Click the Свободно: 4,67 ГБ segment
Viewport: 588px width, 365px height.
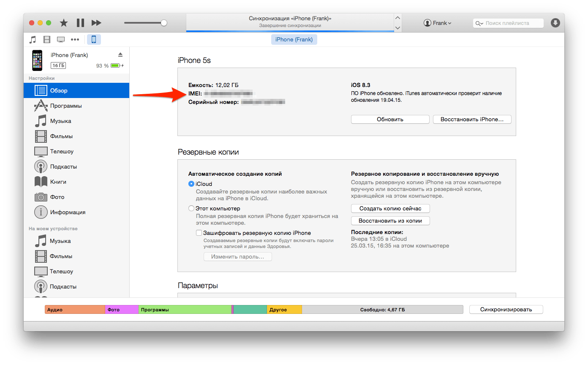click(x=382, y=310)
